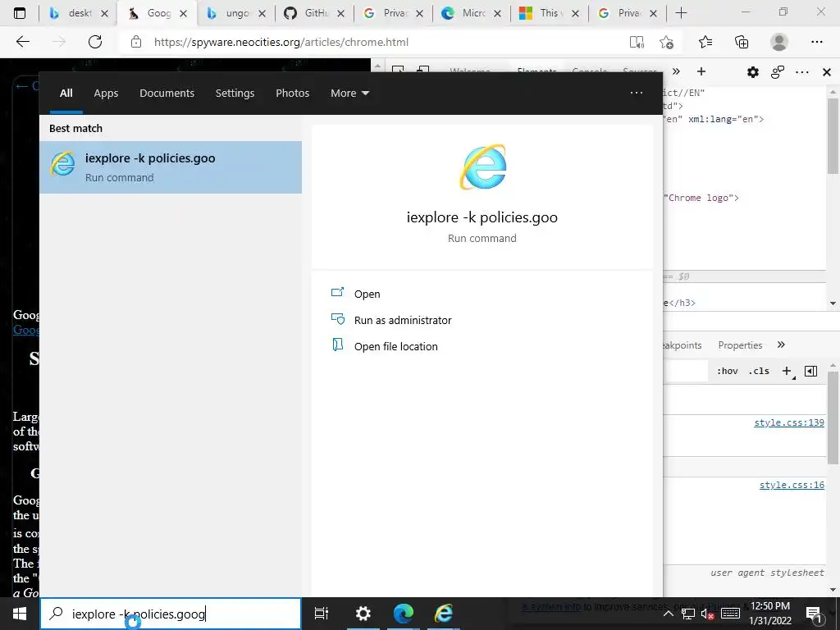Select the Photos search filter

[x=293, y=94]
